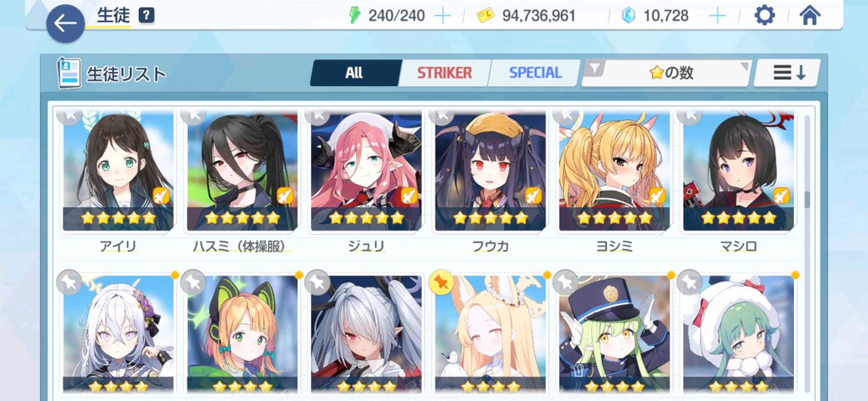Switch to the SPECIAL tab
Viewport: 868px width, 401px height.
[x=535, y=73]
